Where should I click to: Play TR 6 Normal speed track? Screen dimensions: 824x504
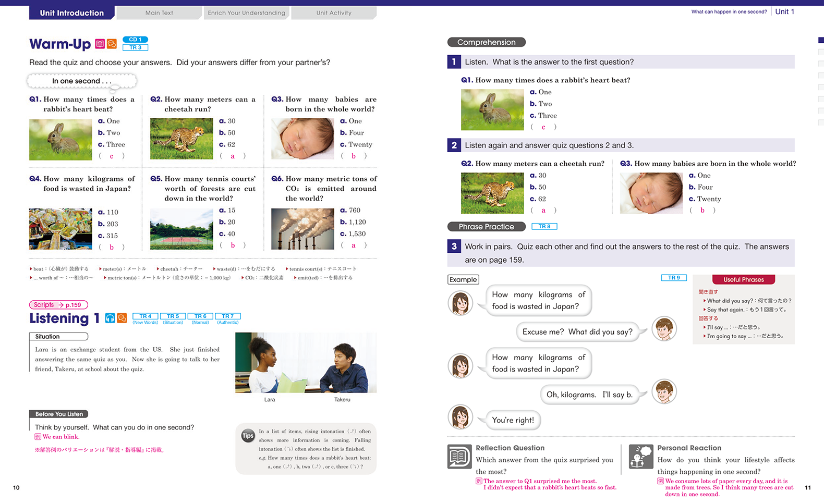200,316
